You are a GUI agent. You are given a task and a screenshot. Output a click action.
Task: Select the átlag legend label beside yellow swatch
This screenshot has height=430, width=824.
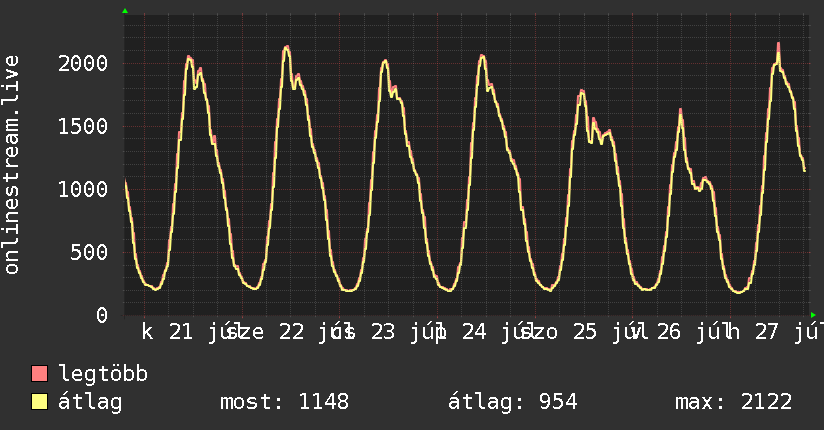tap(90, 402)
